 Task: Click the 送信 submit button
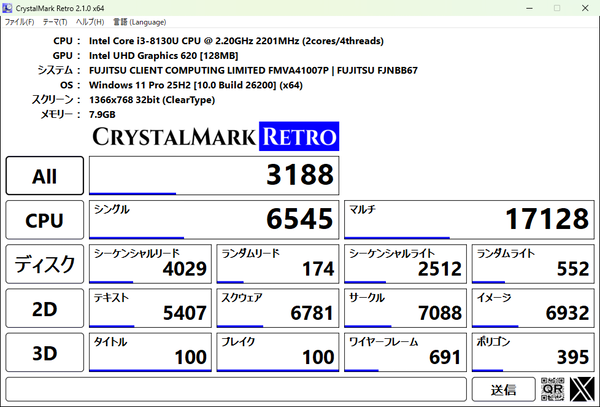coord(504,389)
